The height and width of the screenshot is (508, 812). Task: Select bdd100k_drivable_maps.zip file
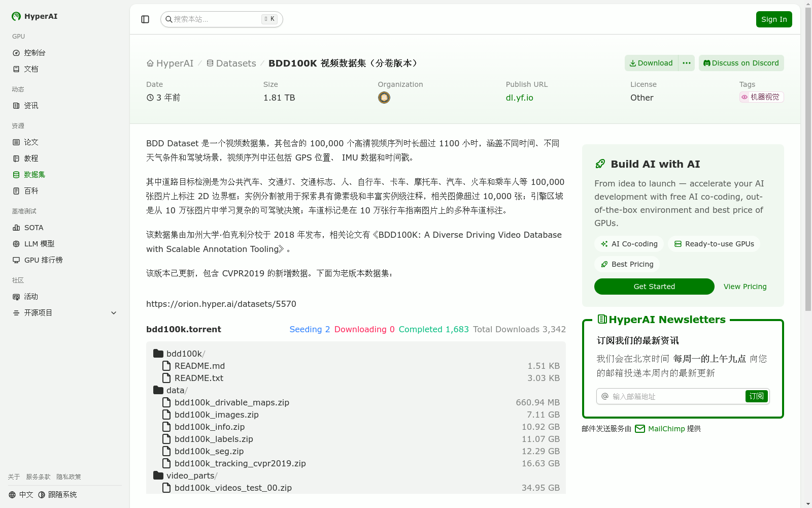coord(356,402)
